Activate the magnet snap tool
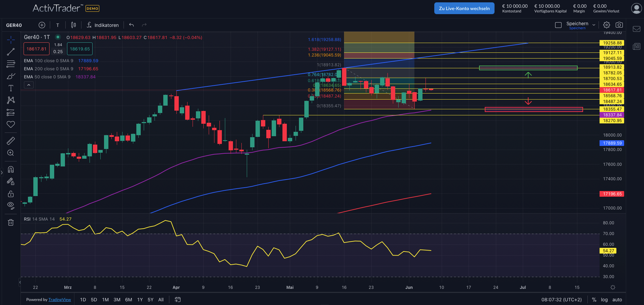The width and height of the screenshot is (644, 305). [x=11, y=169]
